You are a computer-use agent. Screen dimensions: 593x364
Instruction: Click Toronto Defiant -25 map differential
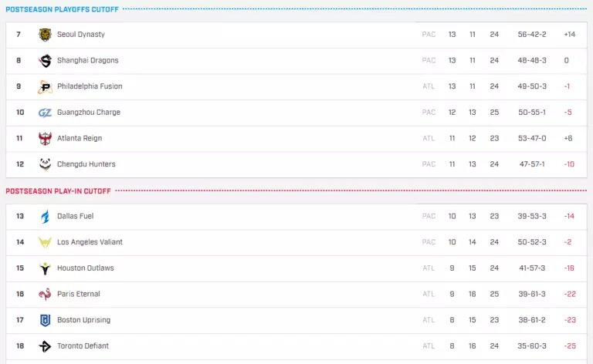[x=570, y=345]
